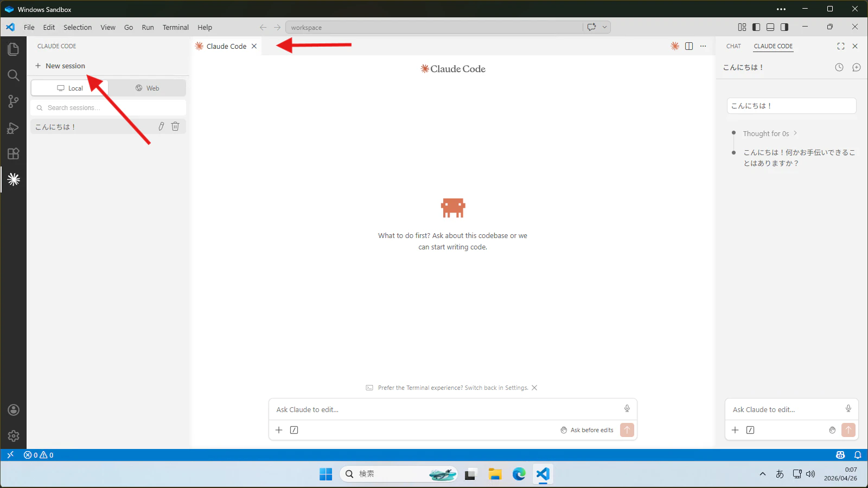Viewport: 868px width, 488px height.
Task: Open the Source Control view
Action: click(13, 101)
